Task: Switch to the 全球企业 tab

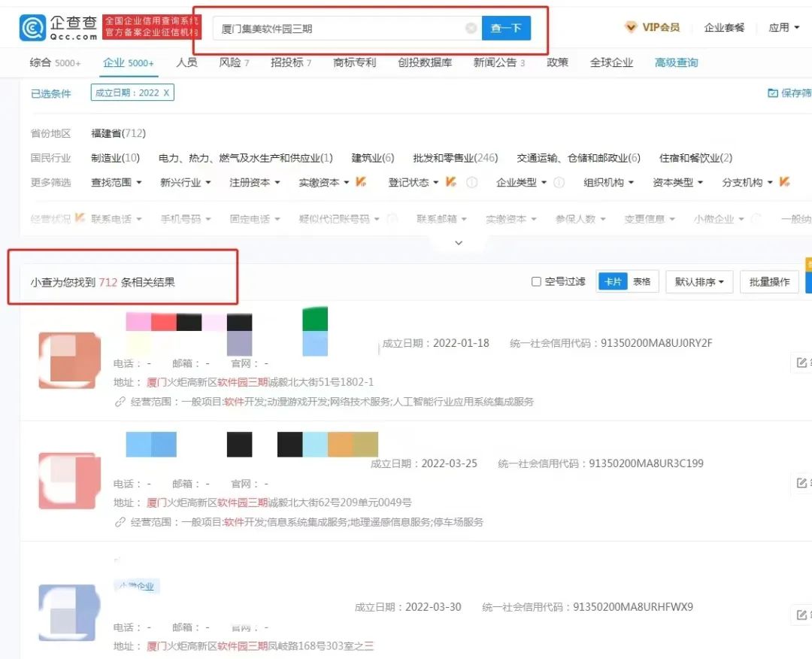Action: click(611, 62)
